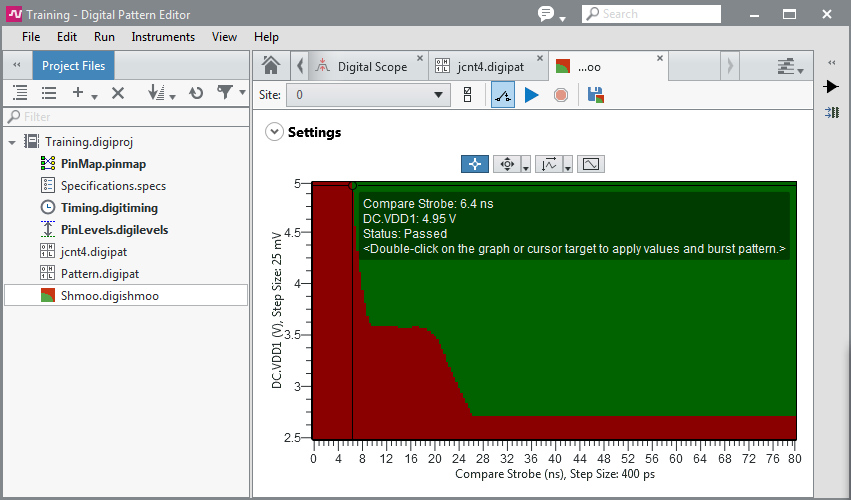
Task: Open the zoom tool dropdown arrow
Action: 568,164
